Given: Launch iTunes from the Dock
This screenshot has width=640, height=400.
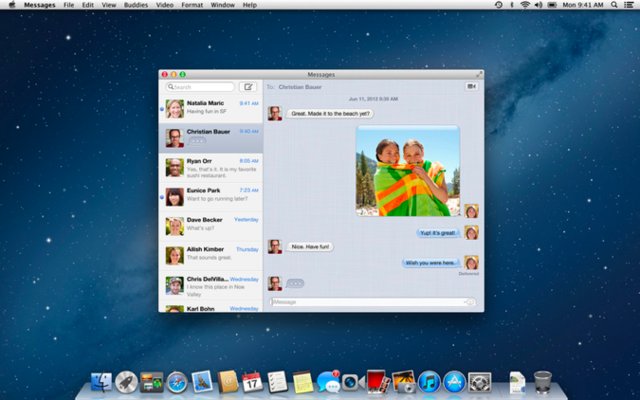Looking at the screenshot, I should click(x=429, y=382).
